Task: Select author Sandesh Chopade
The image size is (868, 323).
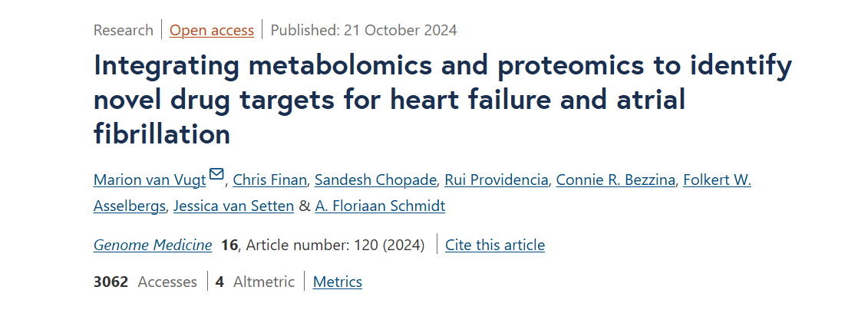Action: [376, 180]
